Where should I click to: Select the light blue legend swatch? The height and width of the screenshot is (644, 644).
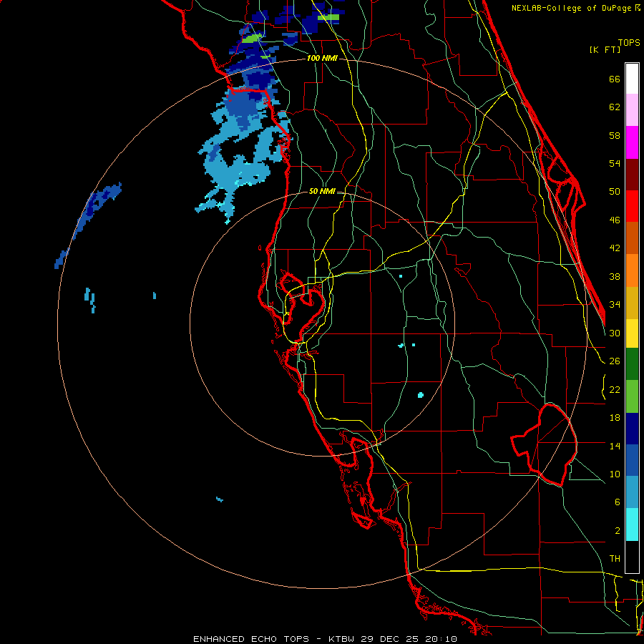point(632,492)
